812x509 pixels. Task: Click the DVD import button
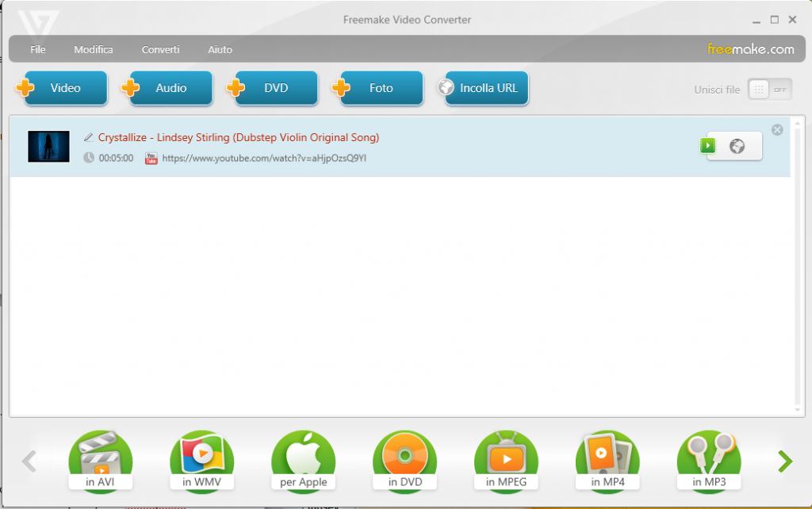click(273, 88)
